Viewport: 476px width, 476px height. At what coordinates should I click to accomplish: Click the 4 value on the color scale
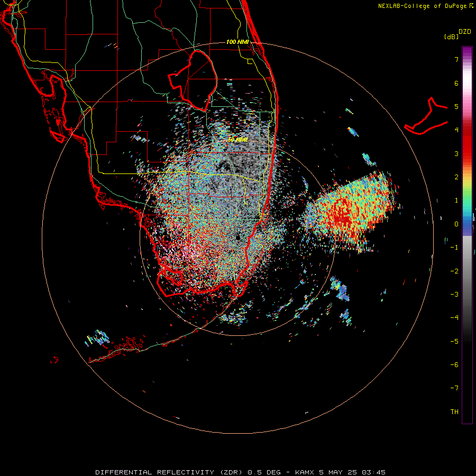(456, 130)
